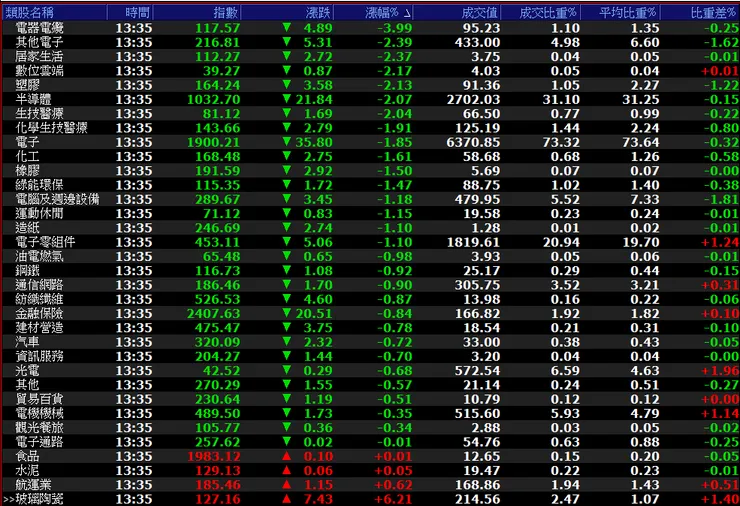Screen dimensions: 740x506
Task: Select the 電器電纜 sector row
Action: (x=370, y=28)
